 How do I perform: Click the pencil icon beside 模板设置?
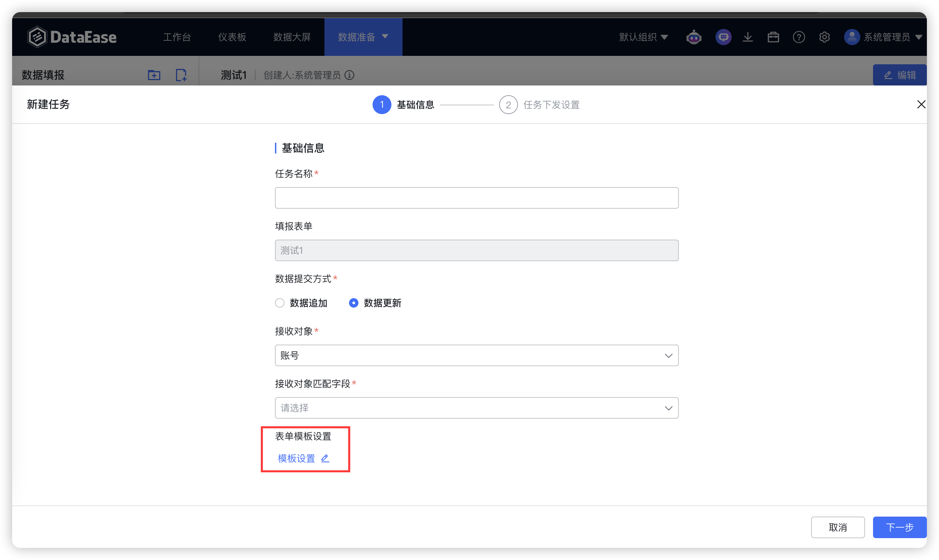point(325,458)
